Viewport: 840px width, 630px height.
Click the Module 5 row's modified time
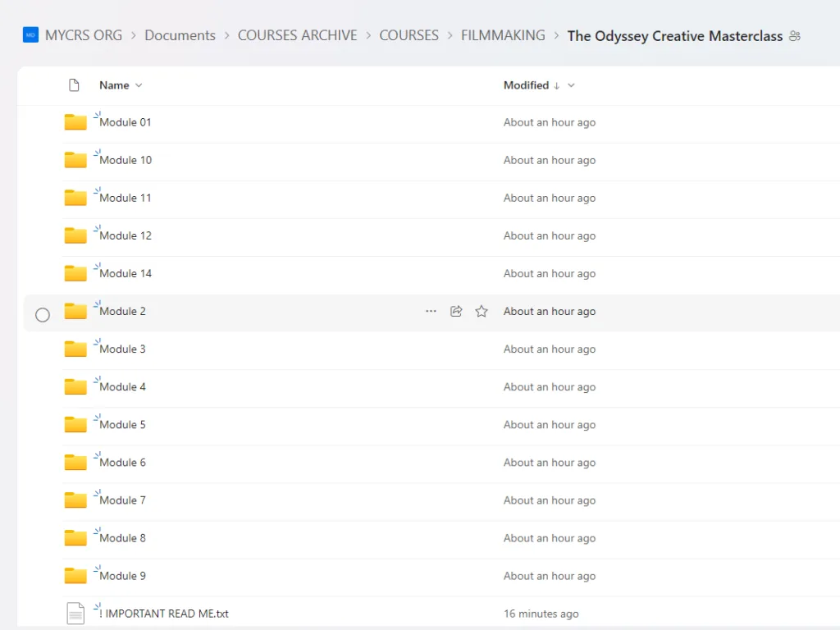[x=549, y=425]
